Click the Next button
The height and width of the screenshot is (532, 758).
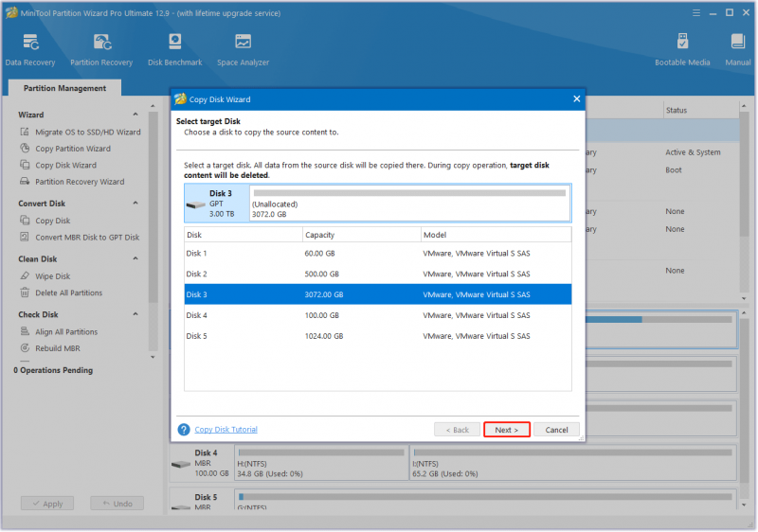(x=507, y=429)
